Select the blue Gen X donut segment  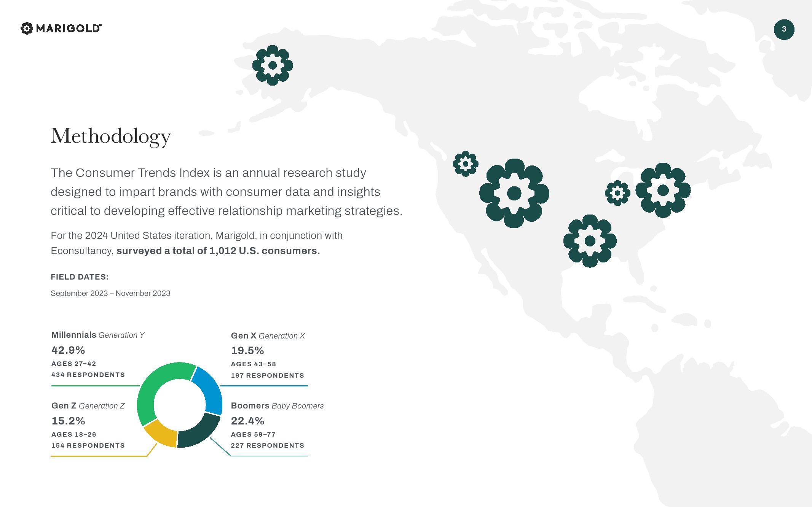pos(209,389)
